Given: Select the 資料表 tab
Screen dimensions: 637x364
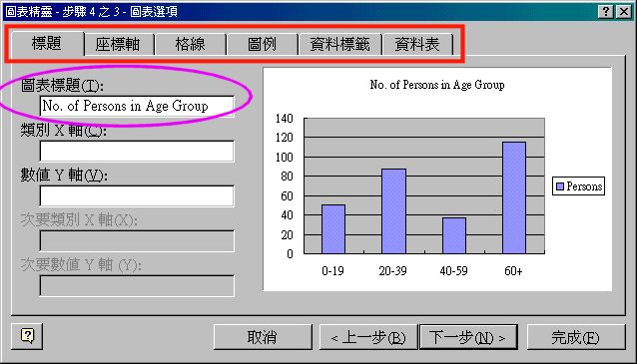Looking at the screenshot, I should pyautogui.click(x=417, y=44).
